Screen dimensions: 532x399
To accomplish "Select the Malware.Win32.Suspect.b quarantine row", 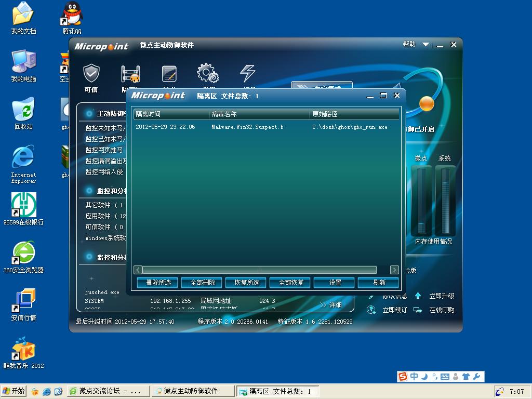I will (267, 127).
